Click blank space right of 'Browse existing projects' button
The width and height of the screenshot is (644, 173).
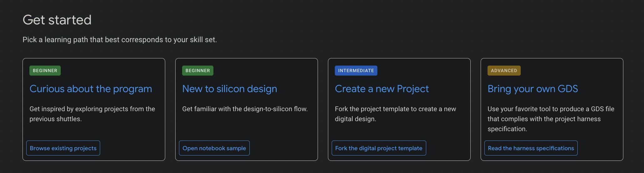click(131, 148)
